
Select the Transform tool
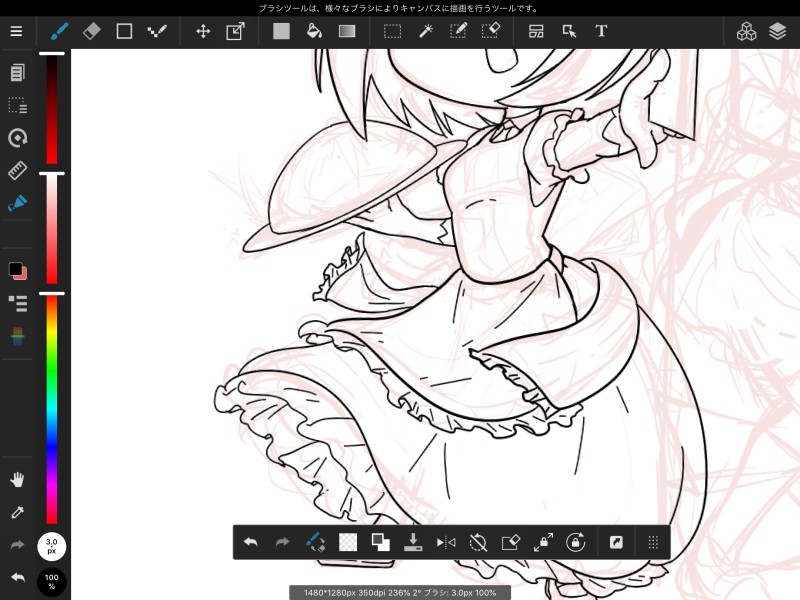point(235,31)
